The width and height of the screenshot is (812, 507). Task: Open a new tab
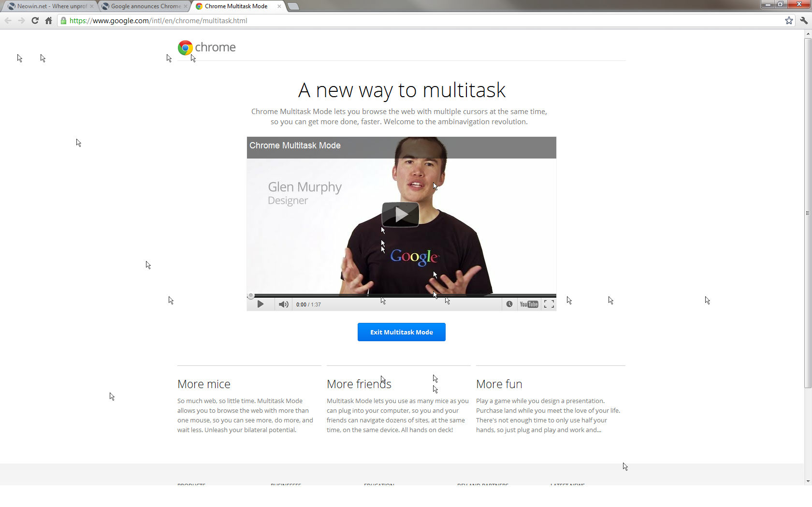tap(293, 6)
